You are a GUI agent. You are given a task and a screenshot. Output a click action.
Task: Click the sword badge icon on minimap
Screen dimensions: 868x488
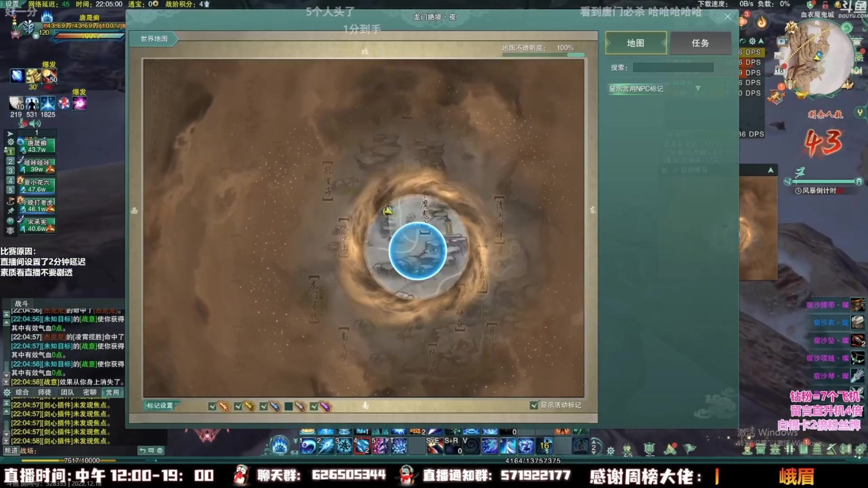(x=790, y=84)
